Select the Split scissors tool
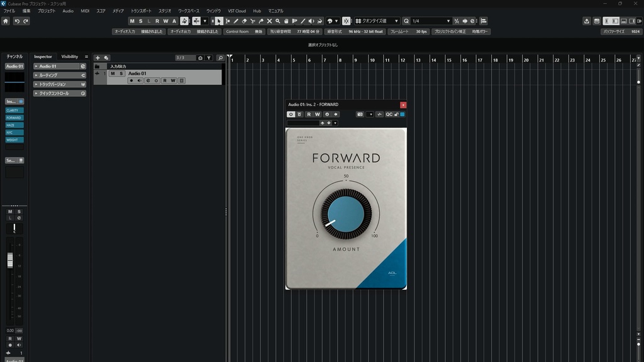644x362 pixels. pos(253,21)
